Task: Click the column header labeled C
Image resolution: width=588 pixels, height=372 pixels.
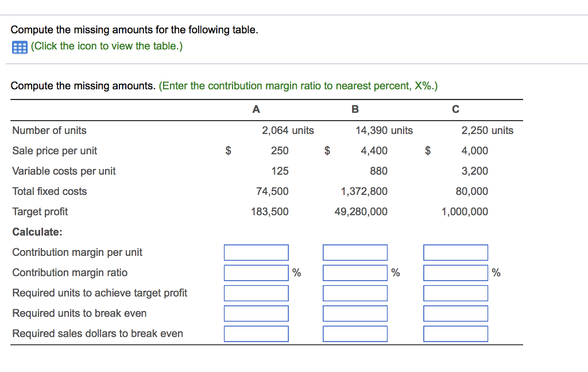Action: coord(455,109)
